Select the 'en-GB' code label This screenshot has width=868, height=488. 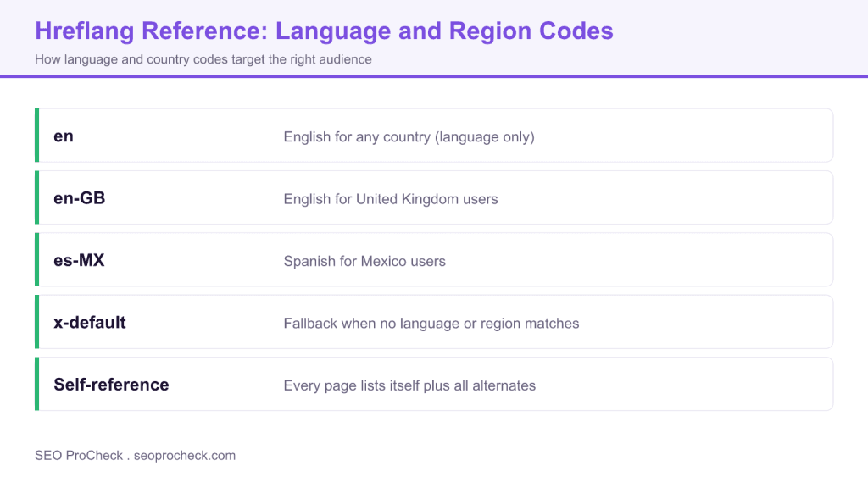tap(79, 198)
